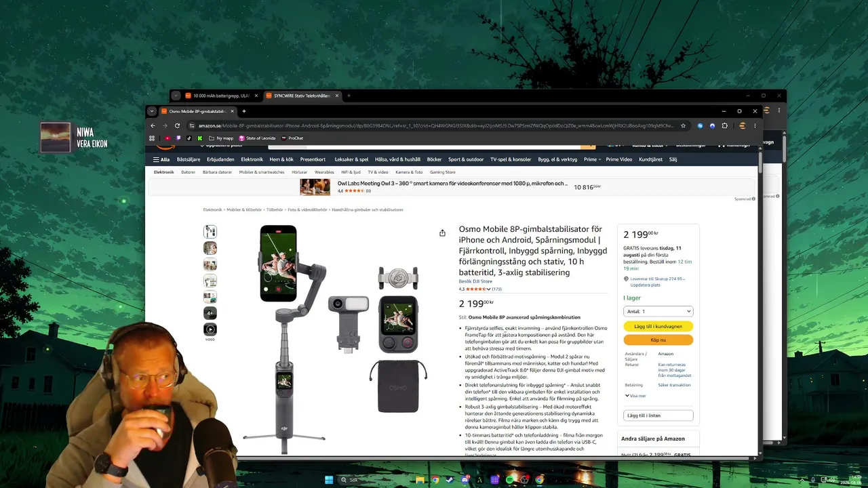The height and width of the screenshot is (488, 868).
Task: Close the Osmo Mobile 8P tab
Action: (x=232, y=111)
